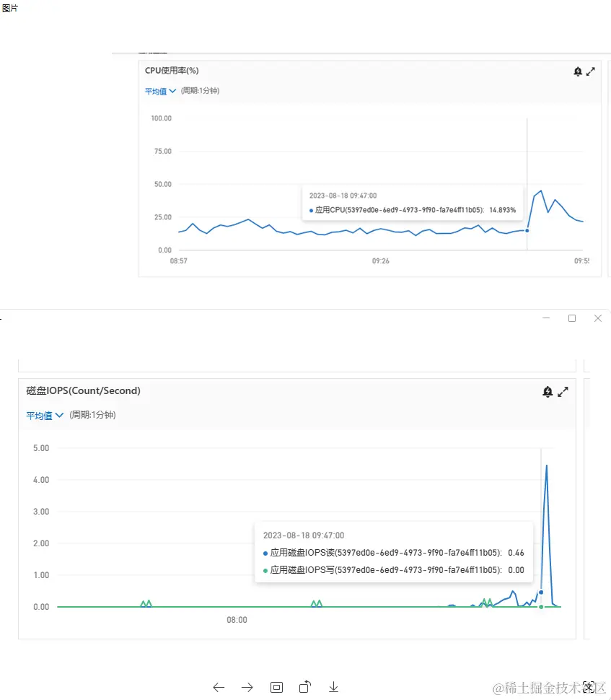Rotate the image using the rotate icon
The height and width of the screenshot is (700, 611).
(305, 686)
